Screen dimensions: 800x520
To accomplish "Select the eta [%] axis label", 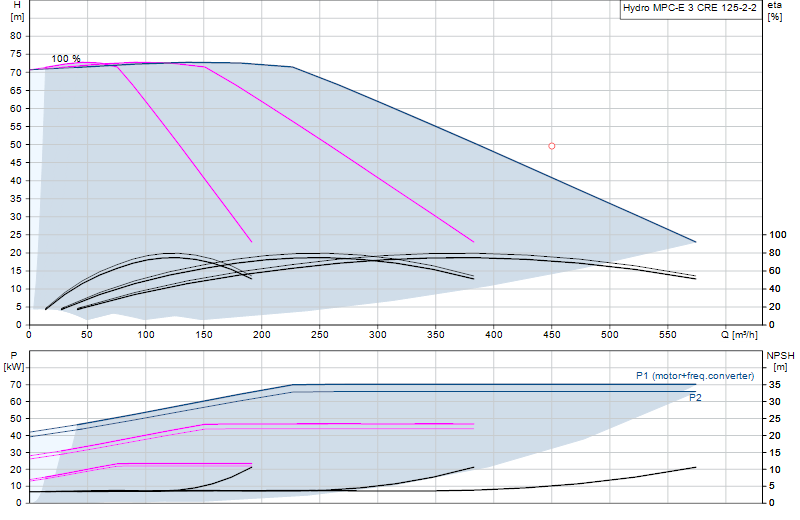I will [x=774, y=11].
